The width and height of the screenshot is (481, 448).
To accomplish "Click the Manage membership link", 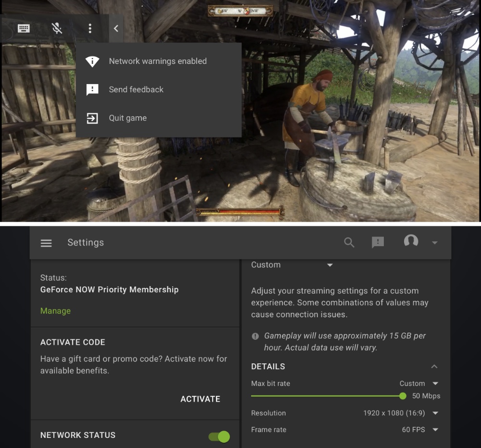I will (55, 311).
